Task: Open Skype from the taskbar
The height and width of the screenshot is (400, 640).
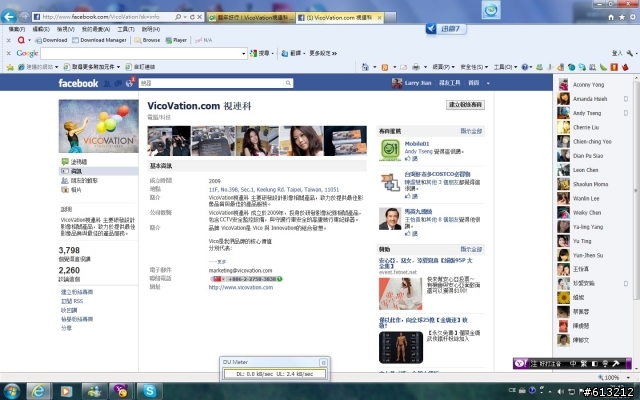Action: 149,391
